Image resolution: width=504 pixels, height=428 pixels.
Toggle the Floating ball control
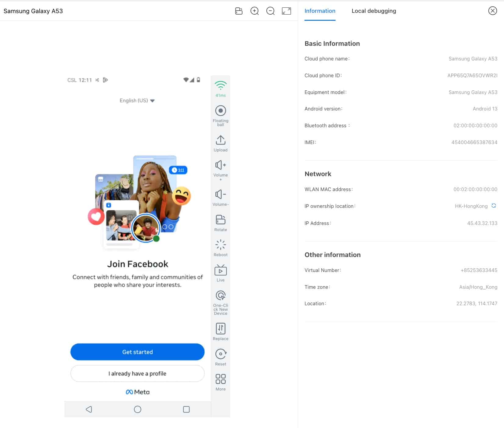point(221,116)
